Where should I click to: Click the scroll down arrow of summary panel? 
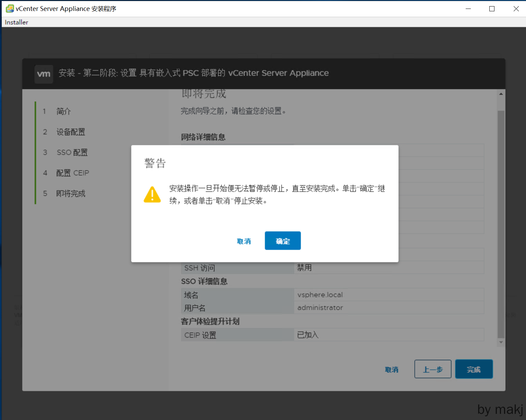[x=501, y=342]
